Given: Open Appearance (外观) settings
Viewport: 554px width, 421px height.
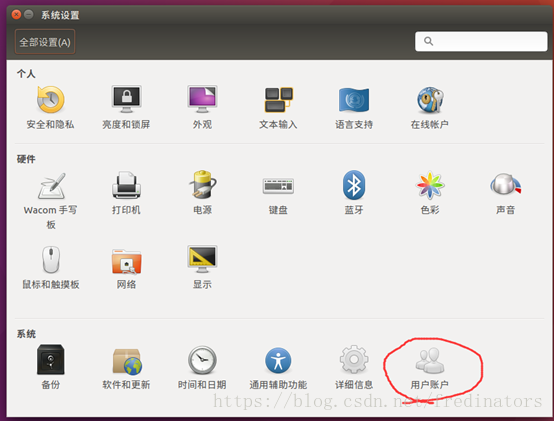Looking at the screenshot, I should [x=202, y=107].
